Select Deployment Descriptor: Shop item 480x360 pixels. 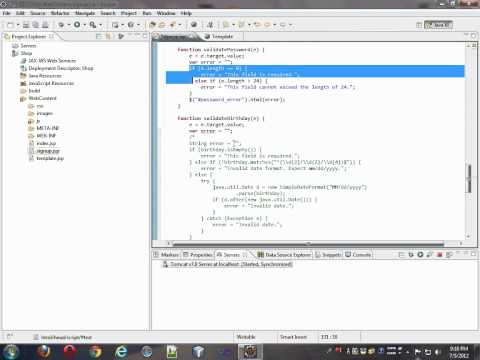coord(61,68)
